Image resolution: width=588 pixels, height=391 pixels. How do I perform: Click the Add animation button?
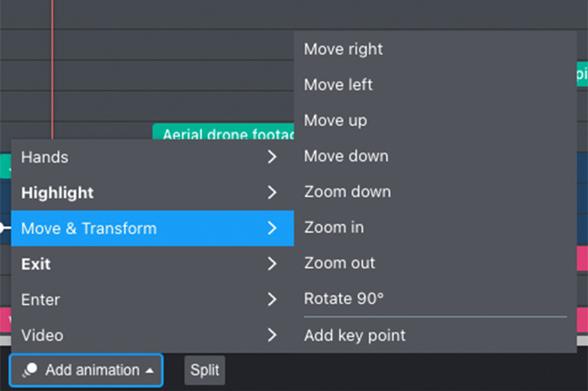tap(86, 370)
